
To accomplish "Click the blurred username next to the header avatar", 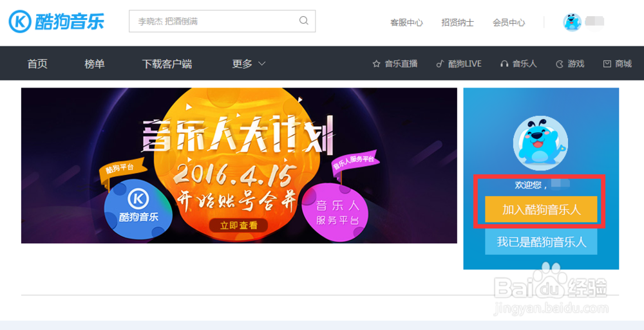I will [594, 21].
